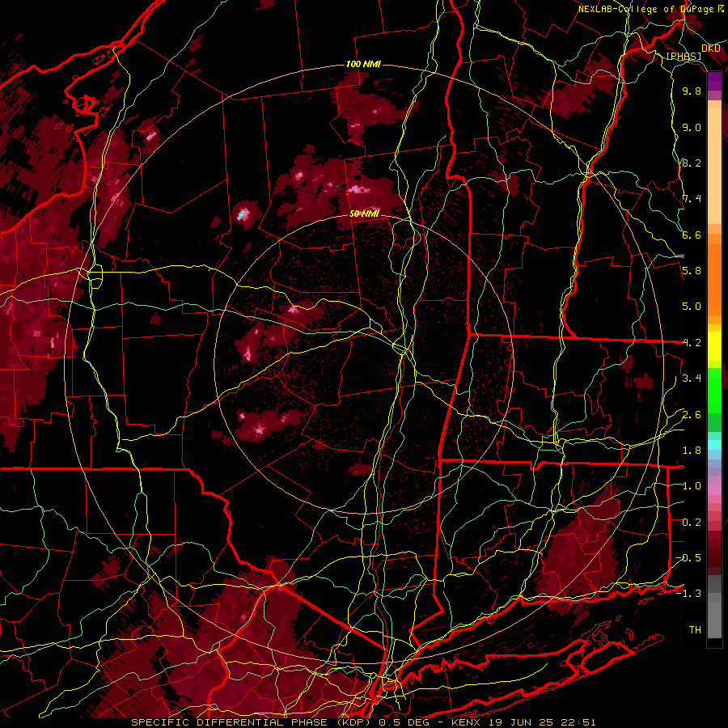728x728 pixels.
Task: Click the DKD units label above legend
Action: coord(711,49)
